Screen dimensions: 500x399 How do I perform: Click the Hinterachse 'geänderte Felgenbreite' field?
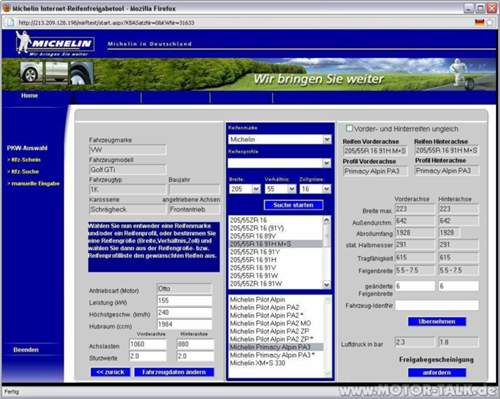(x=459, y=286)
